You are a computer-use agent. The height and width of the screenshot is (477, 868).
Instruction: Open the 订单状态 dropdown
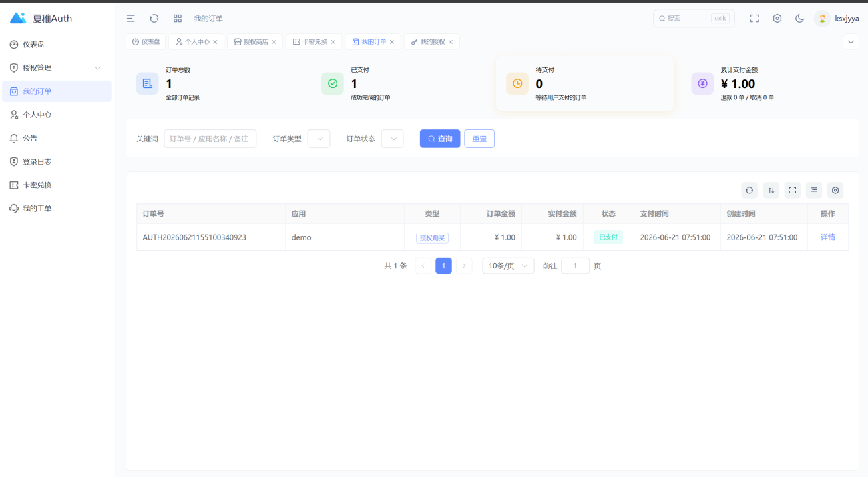pos(392,139)
